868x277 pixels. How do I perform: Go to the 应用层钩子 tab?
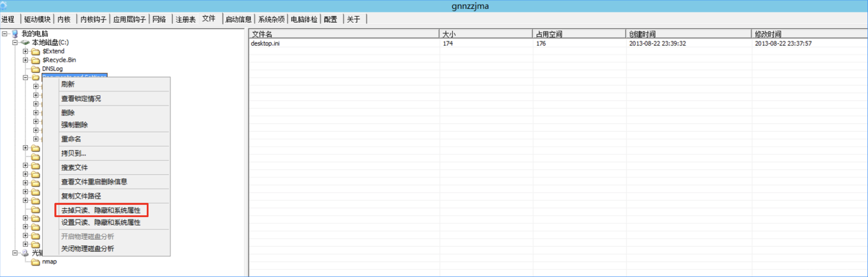130,19
